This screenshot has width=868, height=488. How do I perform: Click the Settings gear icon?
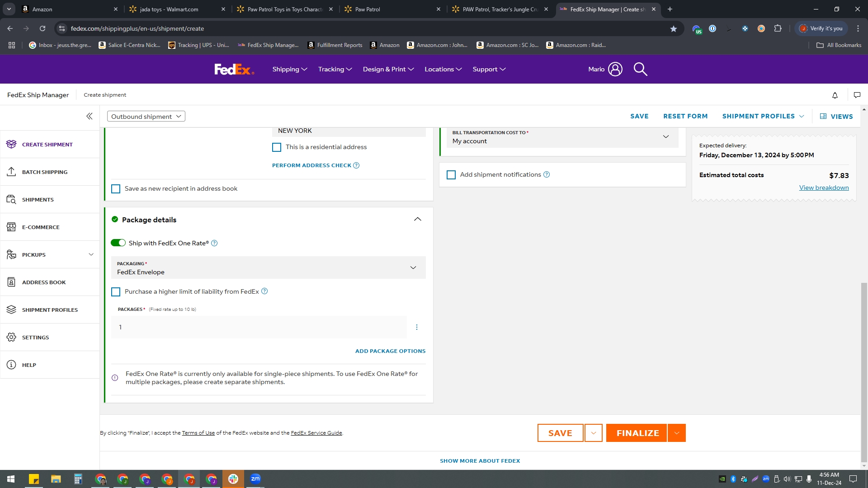(11, 337)
